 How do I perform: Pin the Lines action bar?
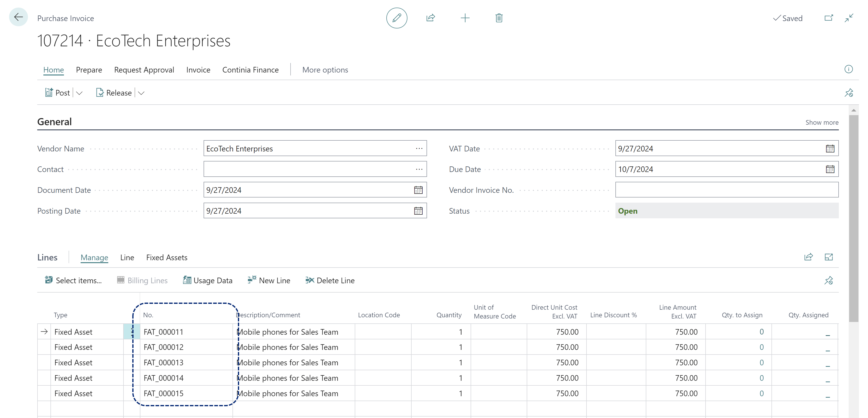pyautogui.click(x=829, y=281)
